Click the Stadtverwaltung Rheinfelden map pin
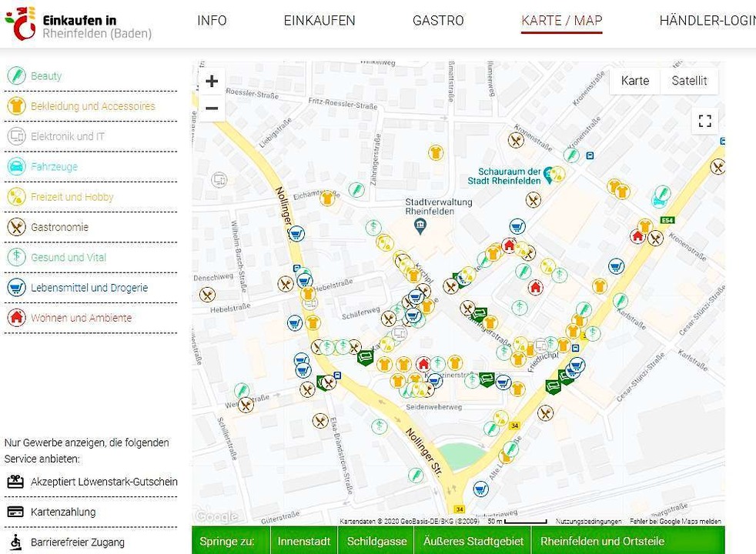756x554 pixels. [420, 226]
